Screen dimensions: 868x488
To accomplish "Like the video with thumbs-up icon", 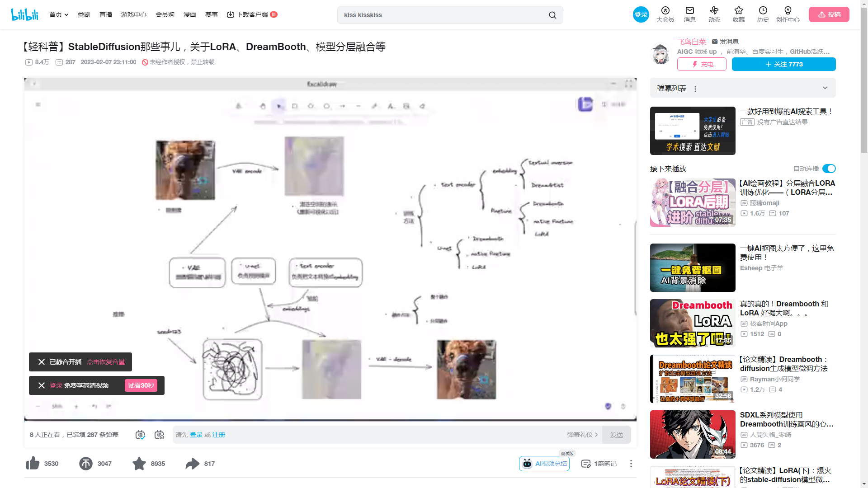I will click(x=33, y=463).
